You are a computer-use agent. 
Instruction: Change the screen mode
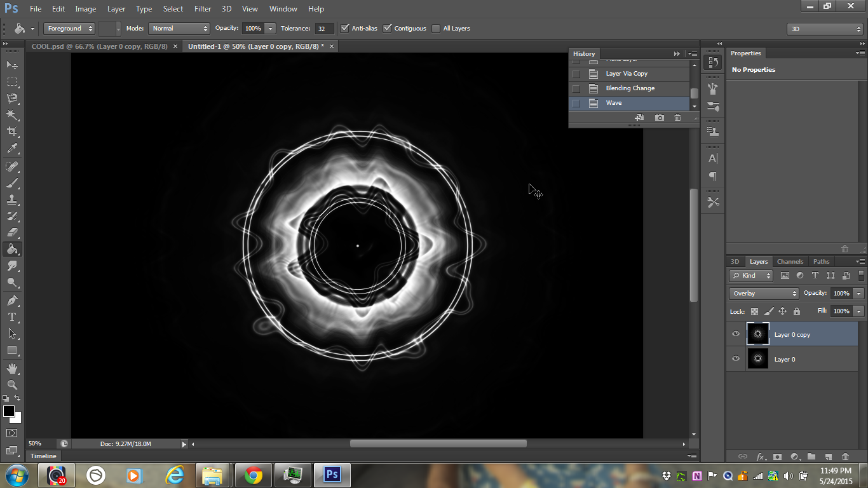click(12, 450)
